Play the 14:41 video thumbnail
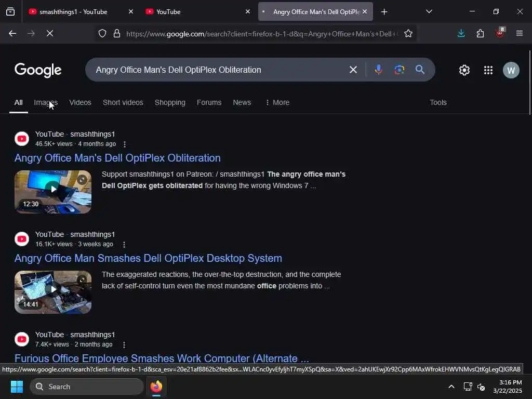 tap(53, 292)
